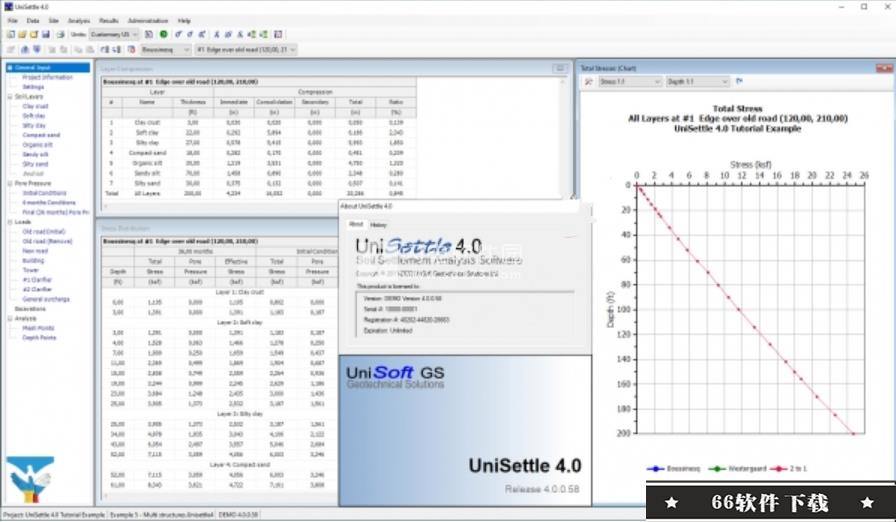Viewport: 896px width, 522px height.
Task: Click the first green table results icon
Action: click(252, 34)
